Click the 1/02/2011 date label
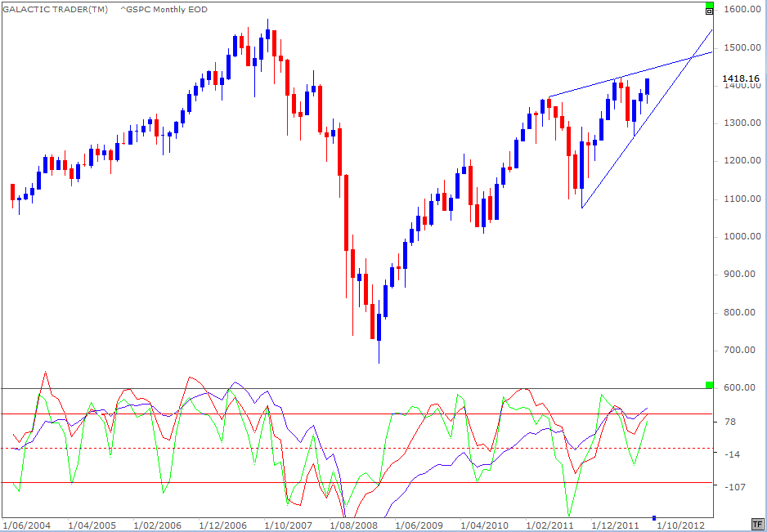The width and height of the screenshot is (767, 532). (549, 525)
